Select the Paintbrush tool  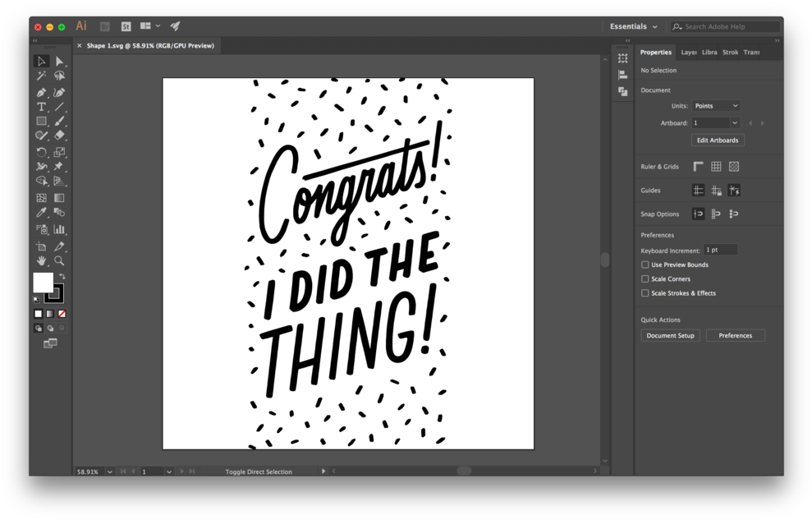point(59,121)
